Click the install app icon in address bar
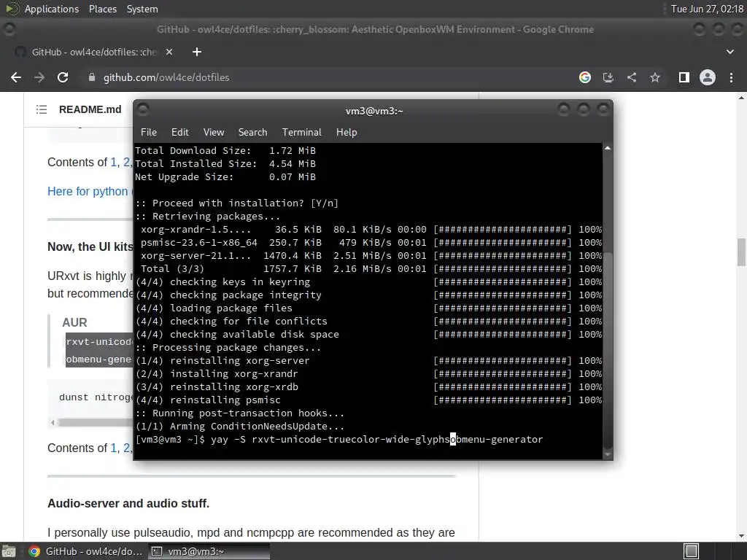Image resolution: width=747 pixels, height=560 pixels. 608,77
